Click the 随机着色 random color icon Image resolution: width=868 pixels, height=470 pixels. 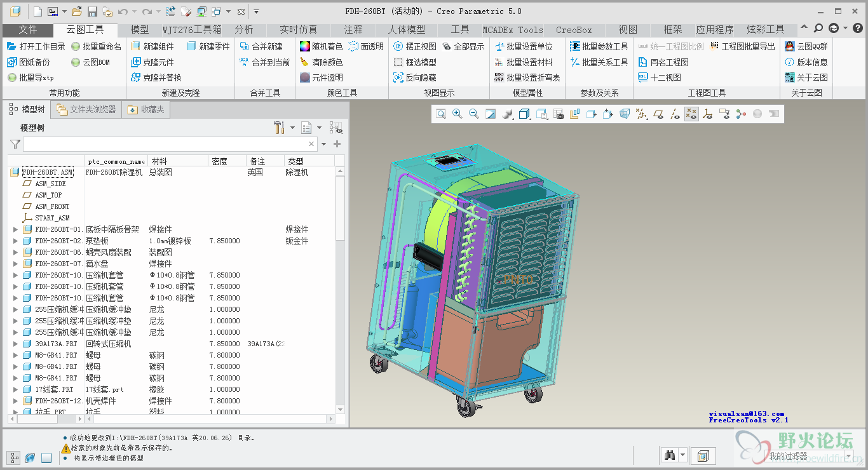coord(305,46)
